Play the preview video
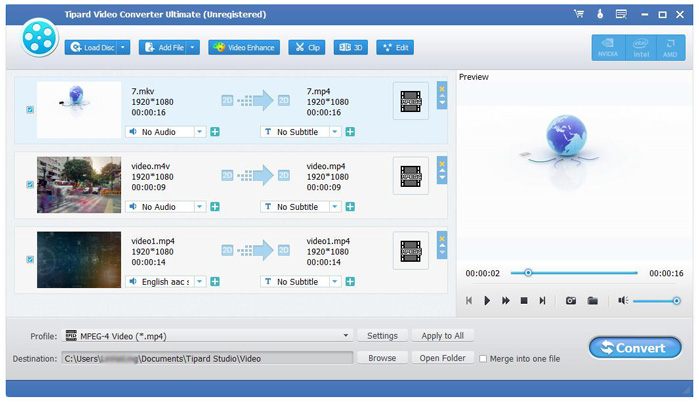 click(487, 301)
